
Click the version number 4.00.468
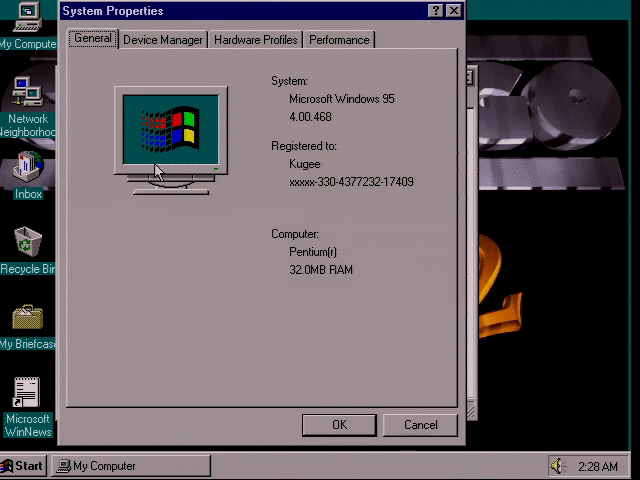[x=310, y=117]
